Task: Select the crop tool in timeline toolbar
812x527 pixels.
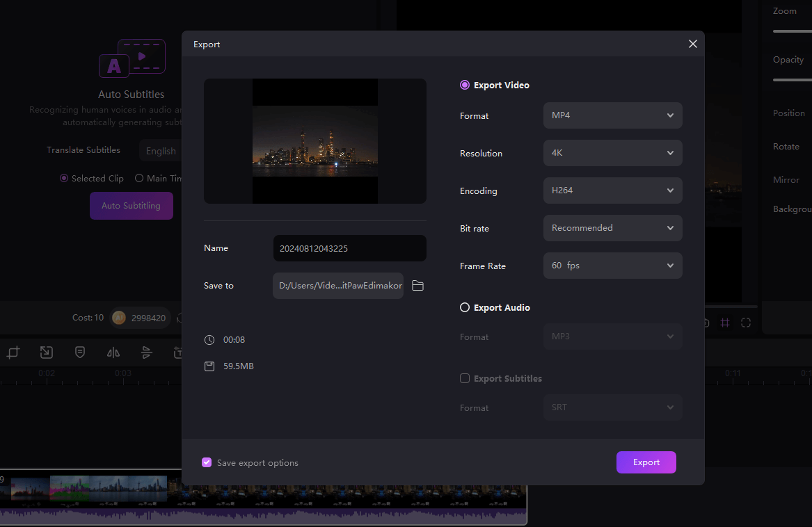Action: (13, 352)
